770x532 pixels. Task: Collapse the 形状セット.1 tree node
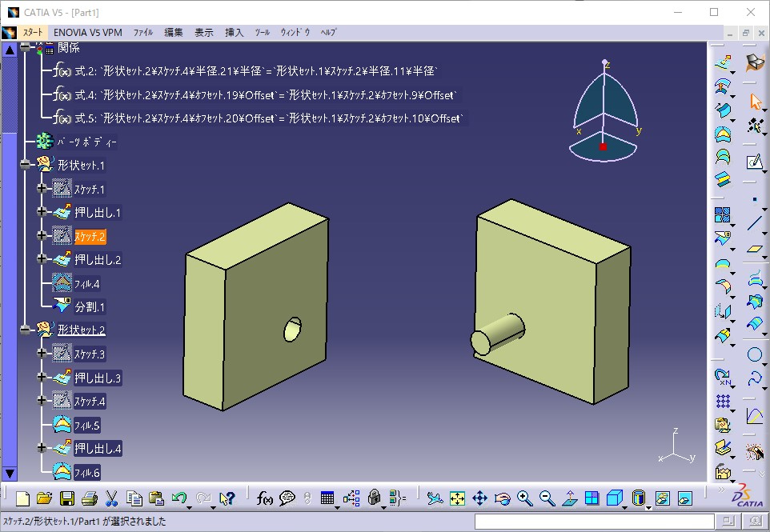[x=26, y=165]
